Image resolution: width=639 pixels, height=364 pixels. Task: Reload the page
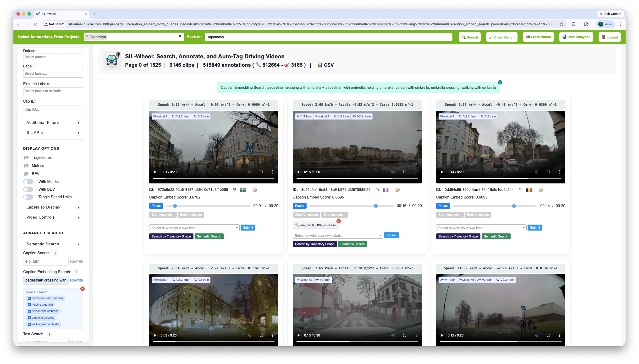(x=36, y=24)
